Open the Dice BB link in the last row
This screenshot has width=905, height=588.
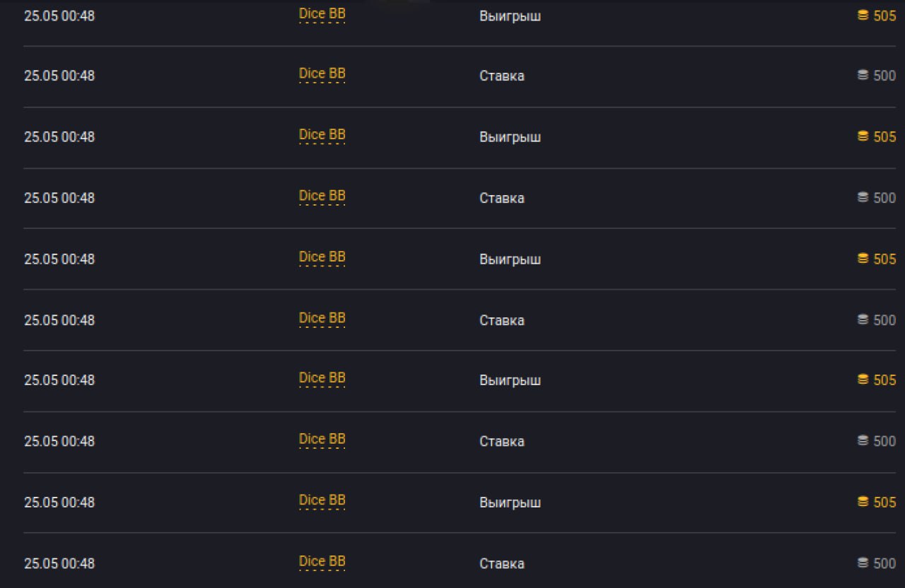pyautogui.click(x=322, y=562)
